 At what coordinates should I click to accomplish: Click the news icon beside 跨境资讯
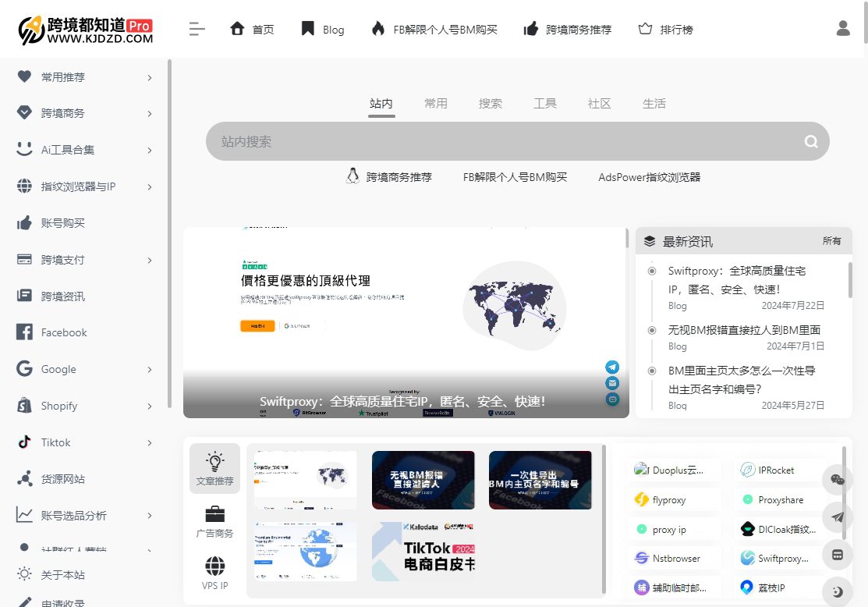click(24, 295)
